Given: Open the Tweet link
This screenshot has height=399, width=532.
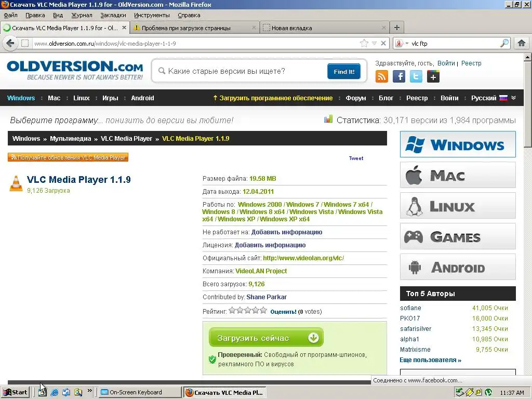Looking at the screenshot, I should pyautogui.click(x=356, y=158).
